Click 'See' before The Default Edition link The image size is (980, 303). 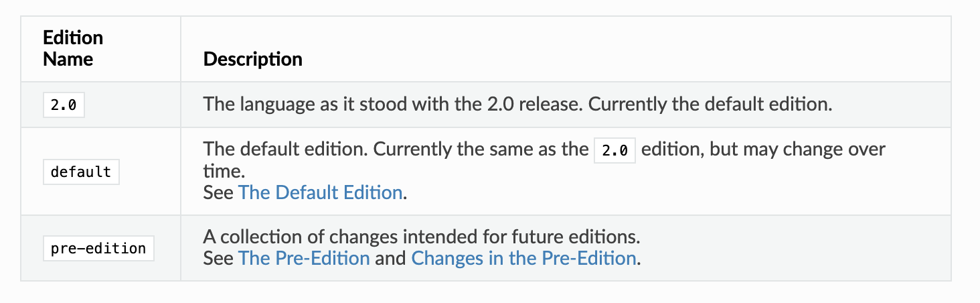click(x=218, y=193)
